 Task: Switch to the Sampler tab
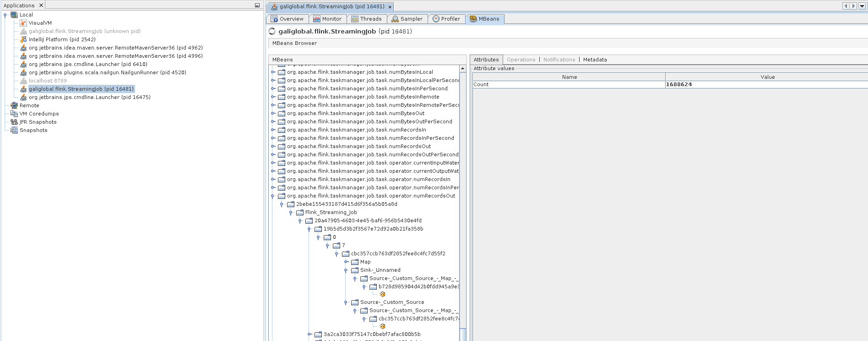407,19
